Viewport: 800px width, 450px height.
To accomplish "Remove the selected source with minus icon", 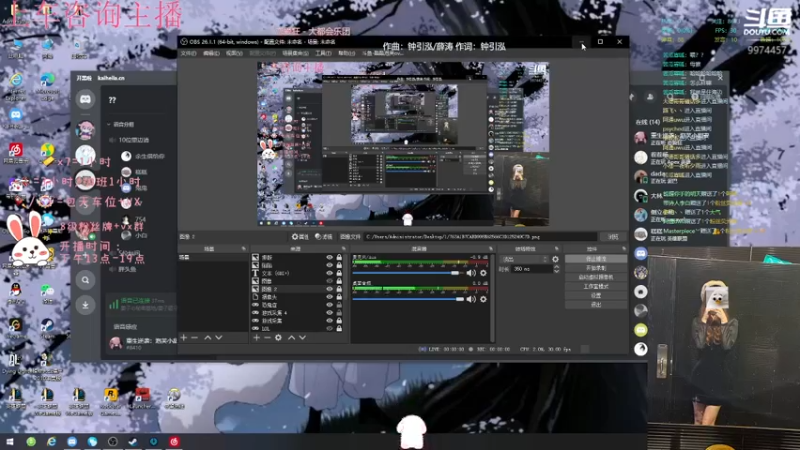I will tap(267, 338).
